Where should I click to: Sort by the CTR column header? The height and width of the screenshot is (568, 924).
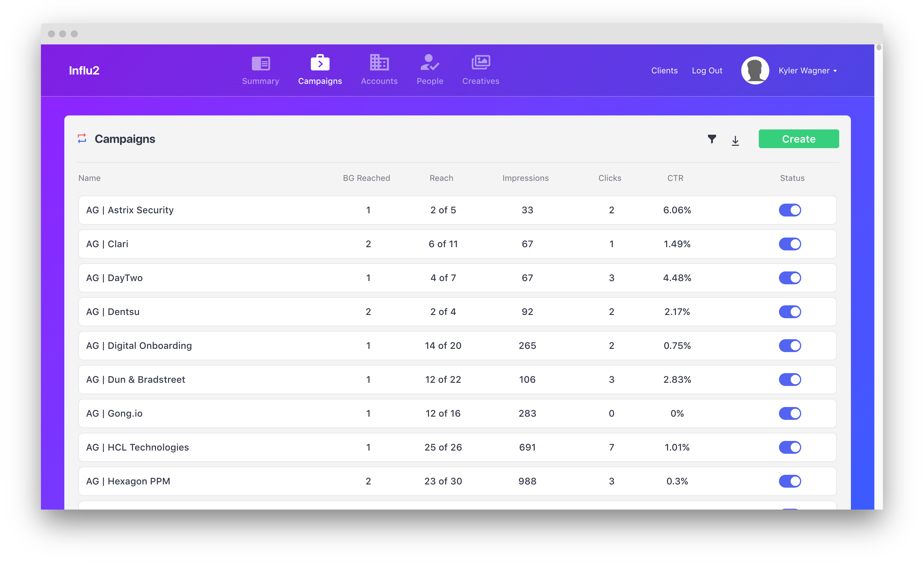675,178
